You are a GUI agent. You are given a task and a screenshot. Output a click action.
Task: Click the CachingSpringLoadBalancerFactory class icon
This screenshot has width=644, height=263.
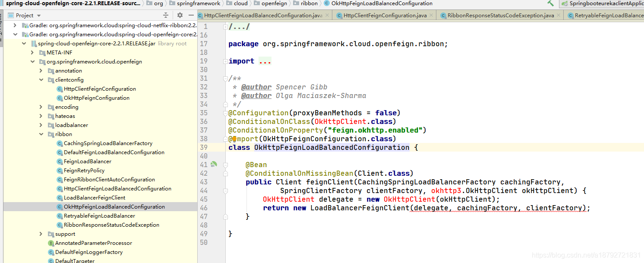click(x=60, y=143)
